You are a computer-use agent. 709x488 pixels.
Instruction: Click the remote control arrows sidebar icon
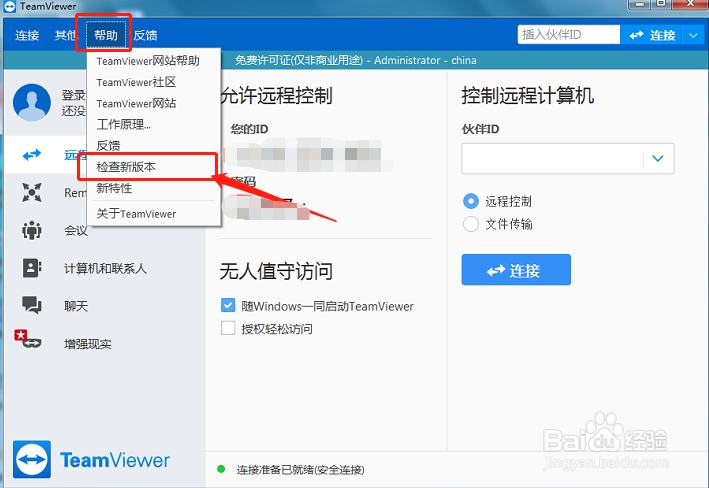coord(32,155)
